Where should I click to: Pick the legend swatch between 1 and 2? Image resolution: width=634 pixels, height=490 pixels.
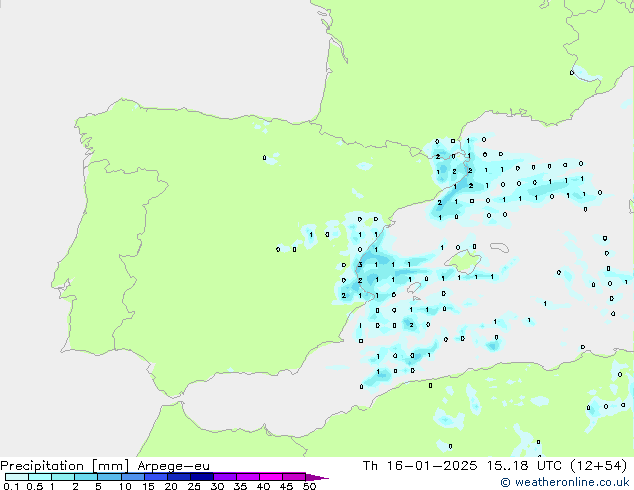point(63,477)
